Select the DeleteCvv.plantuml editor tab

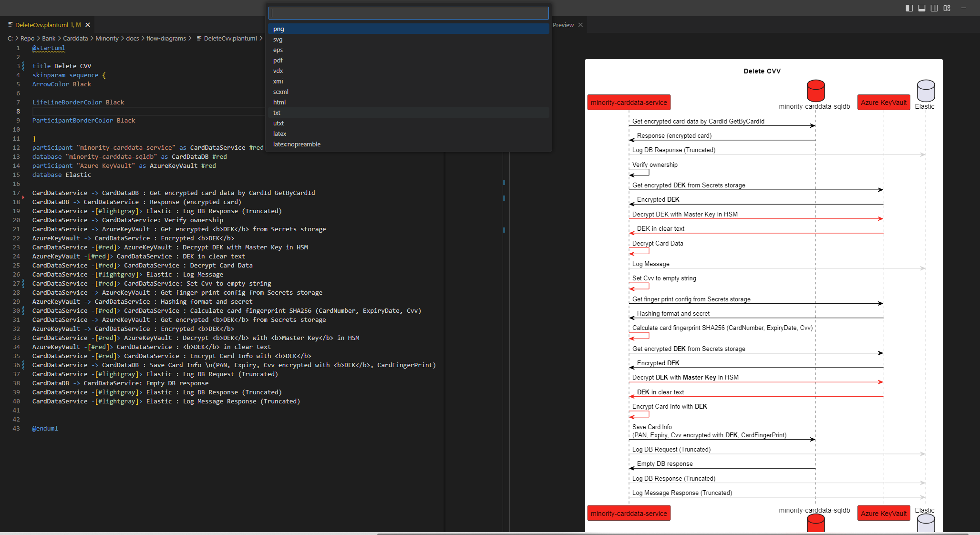(42, 25)
